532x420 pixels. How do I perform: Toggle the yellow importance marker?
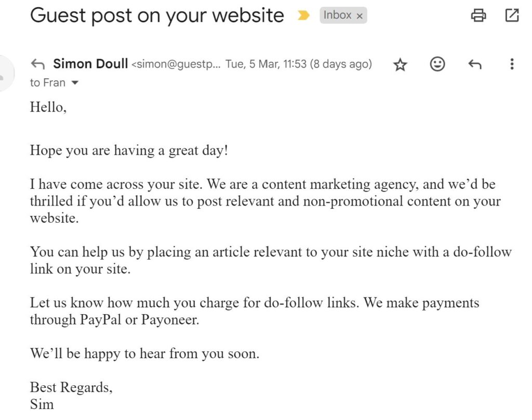(x=303, y=15)
